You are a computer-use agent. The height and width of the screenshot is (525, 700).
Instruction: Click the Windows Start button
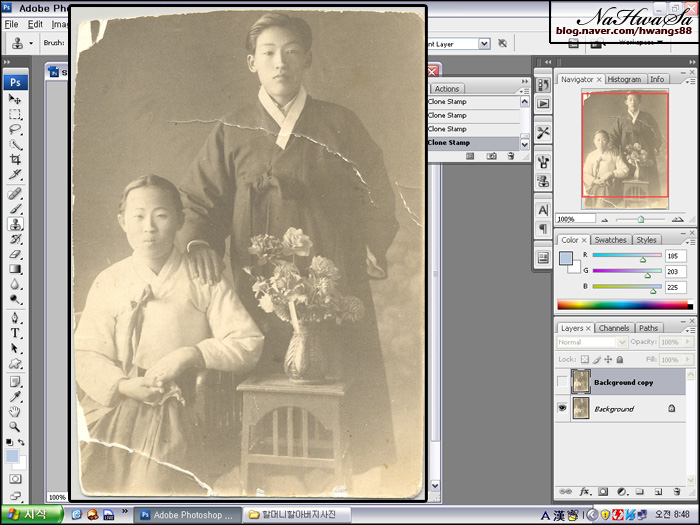(31, 514)
